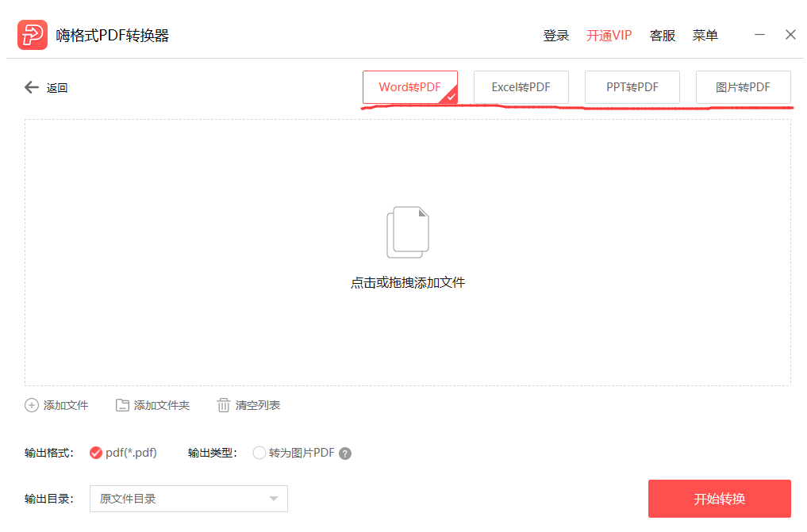Viewport: 807px width, 532px height.
Task: Click the document icon in the upload area
Action: pos(407,232)
